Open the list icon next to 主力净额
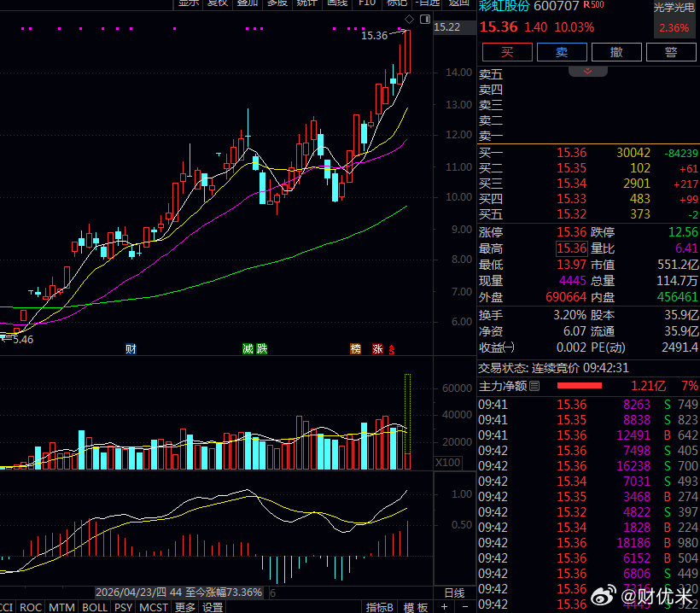The width and height of the screenshot is (700, 613). pyautogui.click(x=534, y=386)
